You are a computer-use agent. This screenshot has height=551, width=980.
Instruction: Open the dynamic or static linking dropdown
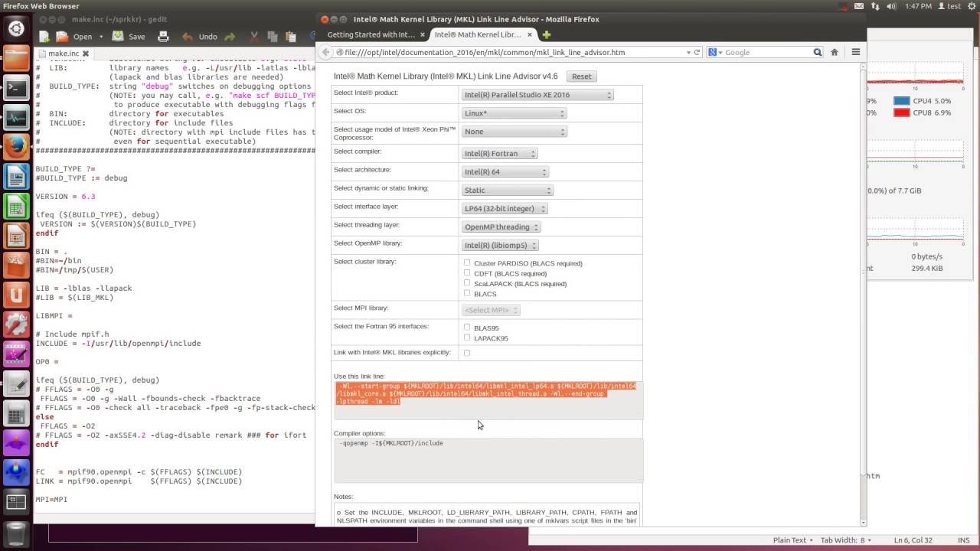[508, 190]
